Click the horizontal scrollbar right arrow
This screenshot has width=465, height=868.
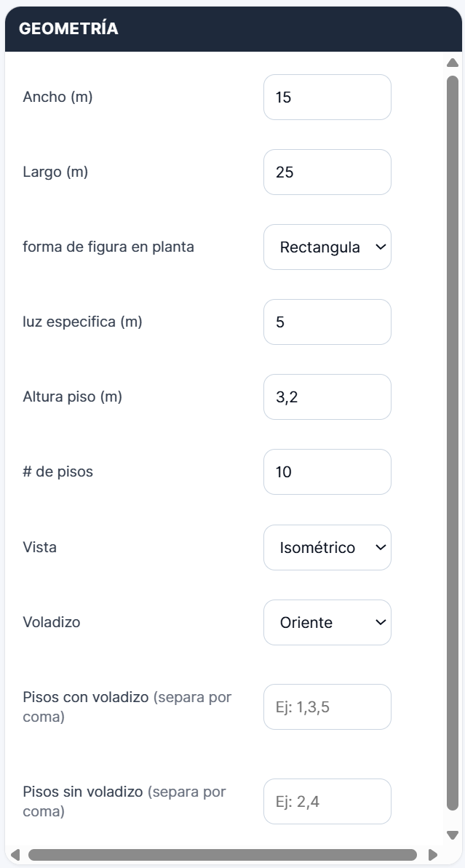(x=432, y=854)
